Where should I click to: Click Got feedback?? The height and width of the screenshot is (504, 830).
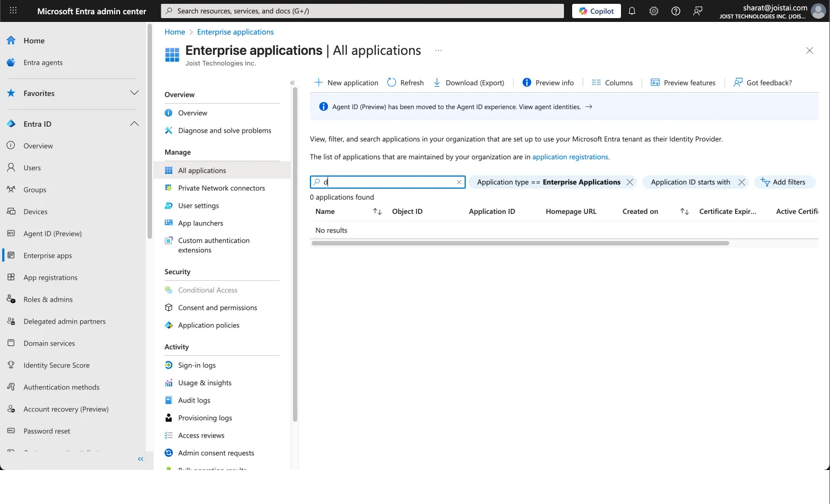tap(763, 83)
